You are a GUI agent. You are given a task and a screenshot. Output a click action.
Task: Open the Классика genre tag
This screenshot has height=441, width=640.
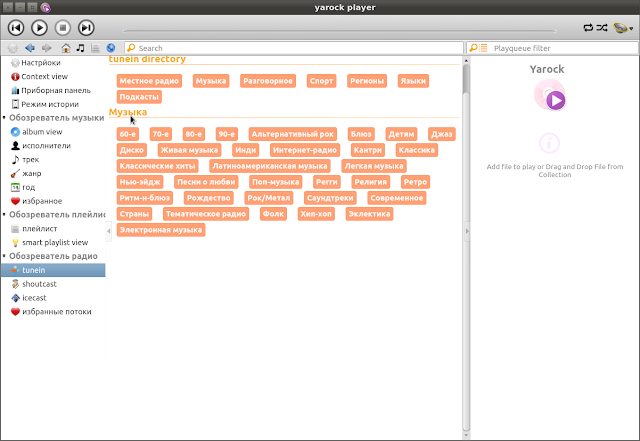point(417,150)
